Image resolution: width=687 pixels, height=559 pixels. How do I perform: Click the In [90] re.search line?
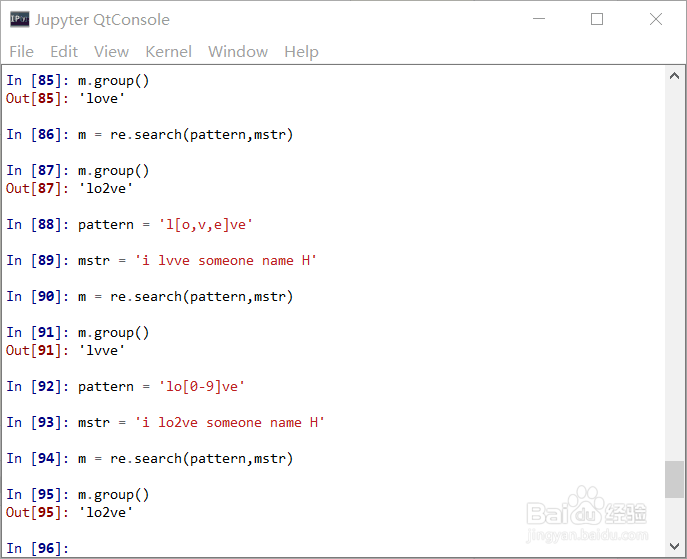[149, 297]
